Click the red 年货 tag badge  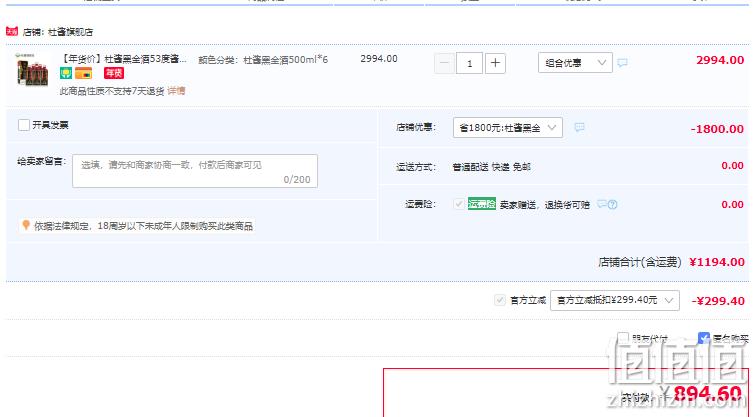pyautogui.click(x=114, y=73)
